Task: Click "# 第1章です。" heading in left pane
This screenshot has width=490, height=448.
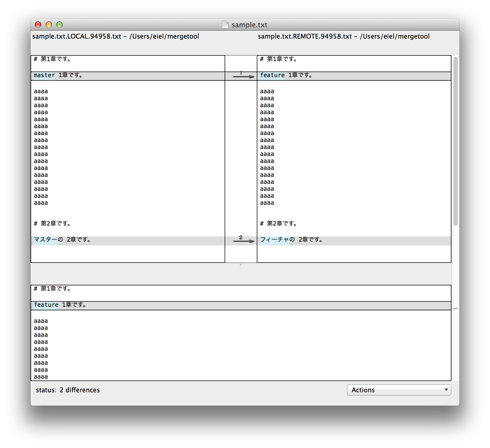Action: click(x=52, y=59)
